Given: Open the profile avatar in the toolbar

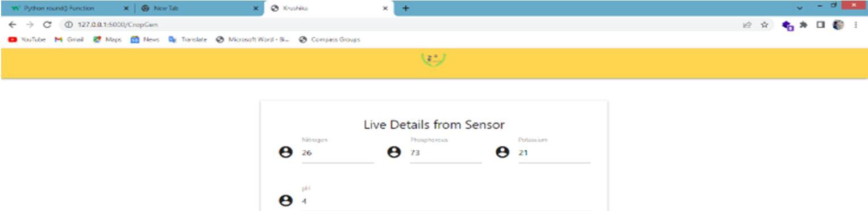Looking at the screenshot, I should (839, 25).
